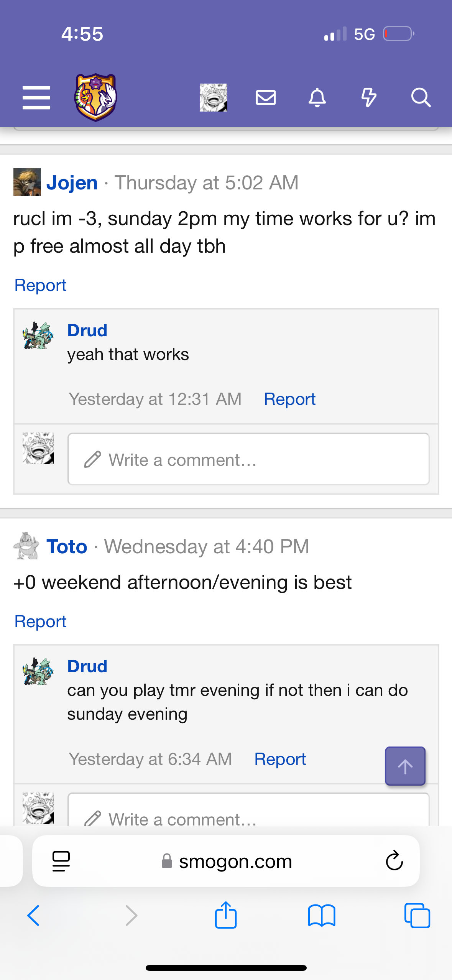The height and width of the screenshot is (980, 452).
Task: Report Drud's "yeah that works" comment
Action: point(289,399)
